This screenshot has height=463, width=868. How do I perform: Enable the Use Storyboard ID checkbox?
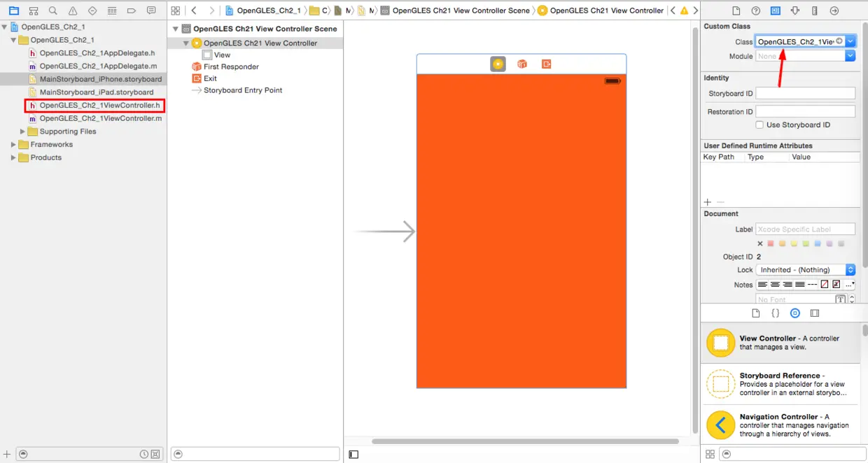(760, 124)
